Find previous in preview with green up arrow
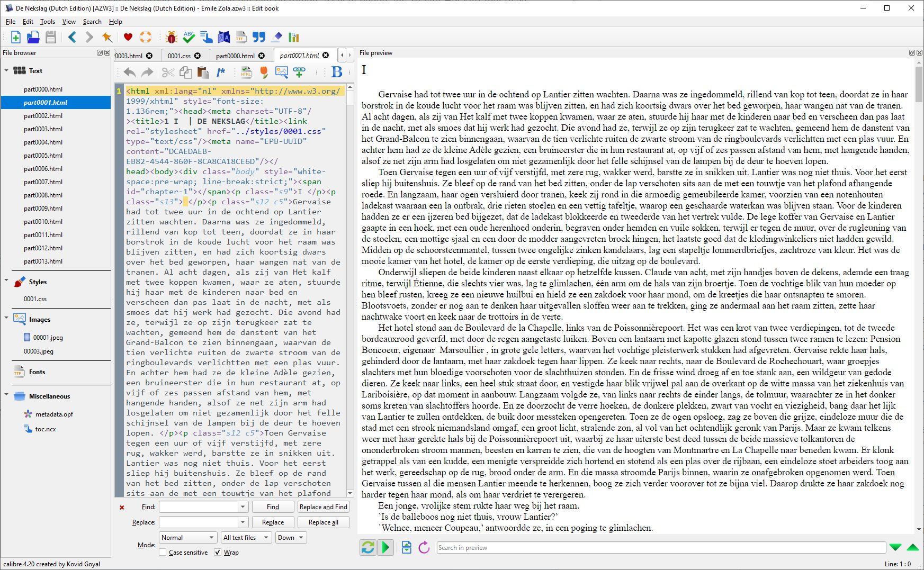Image resolution: width=924 pixels, height=570 pixels. pos(913,547)
